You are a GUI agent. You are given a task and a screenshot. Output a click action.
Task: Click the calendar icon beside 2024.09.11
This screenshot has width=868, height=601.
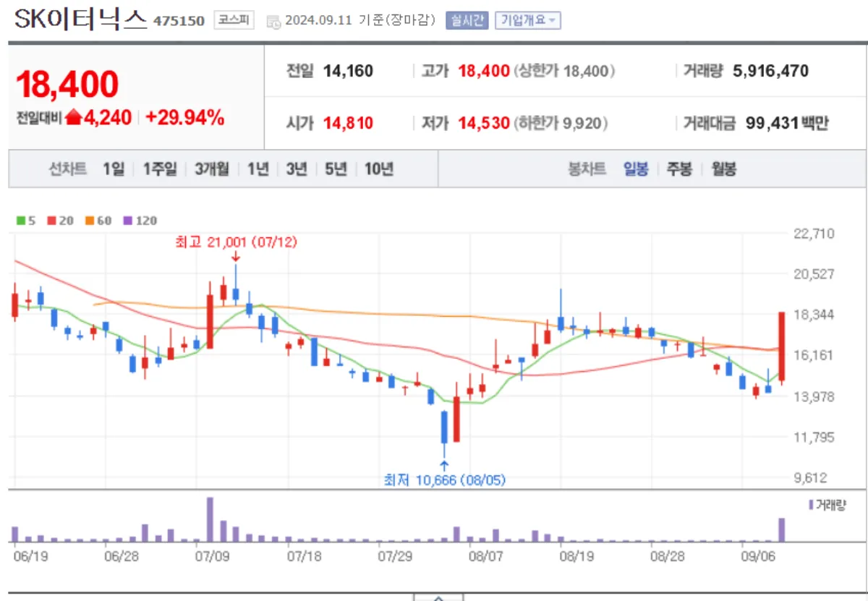click(x=273, y=22)
